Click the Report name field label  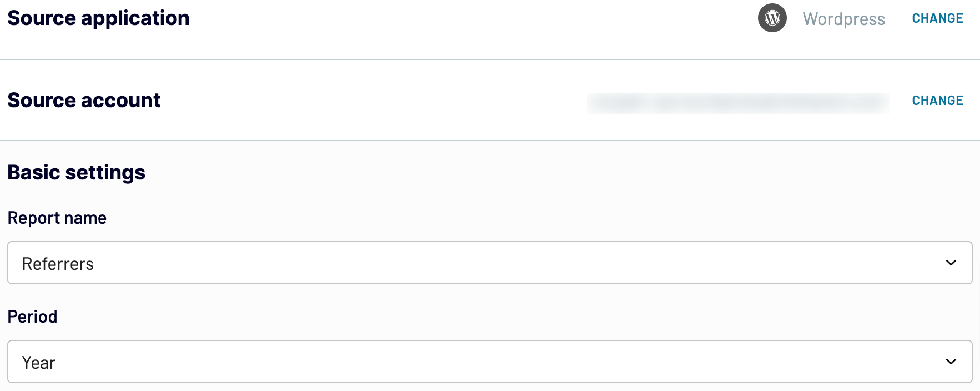(57, 218)
